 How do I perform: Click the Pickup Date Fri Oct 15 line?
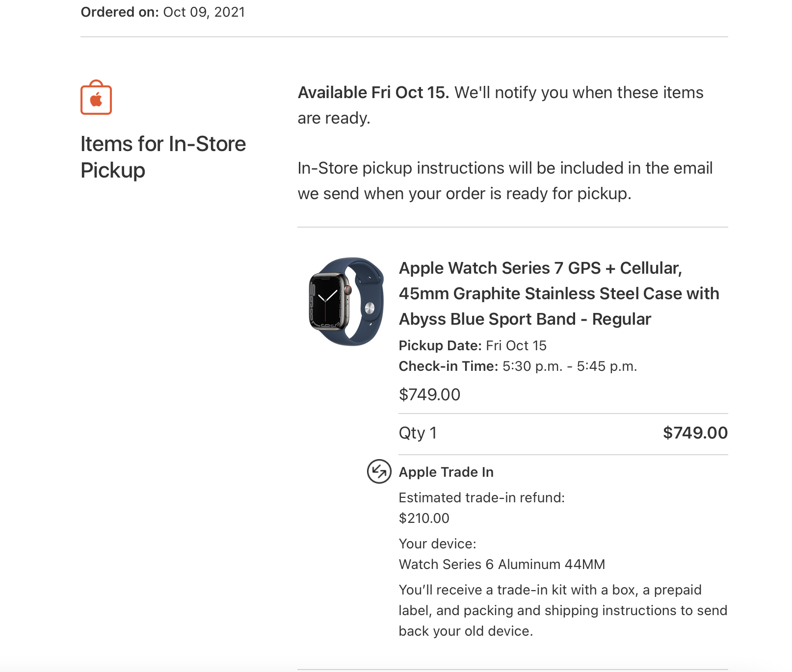[472, 345]
